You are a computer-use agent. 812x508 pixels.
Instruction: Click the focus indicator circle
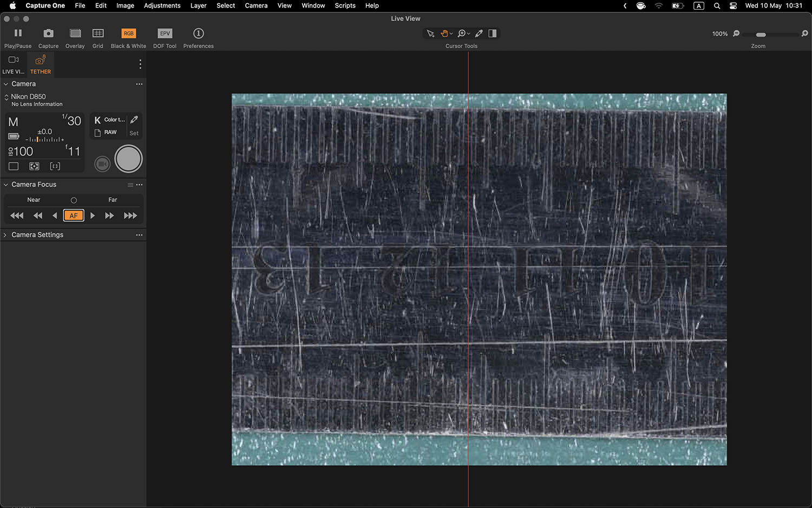(74, 200)
